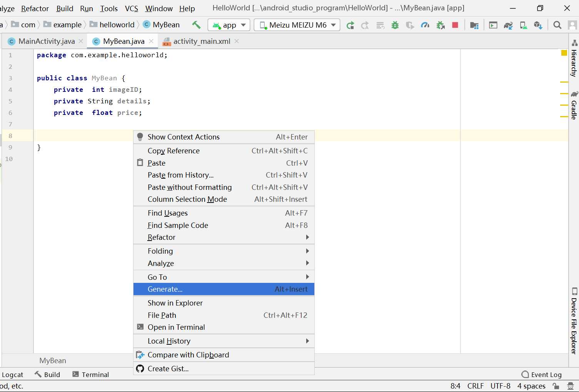The width and height of the screenshot is (579, 392).
Task: Open the Gradle side panel
Action: 574,105
